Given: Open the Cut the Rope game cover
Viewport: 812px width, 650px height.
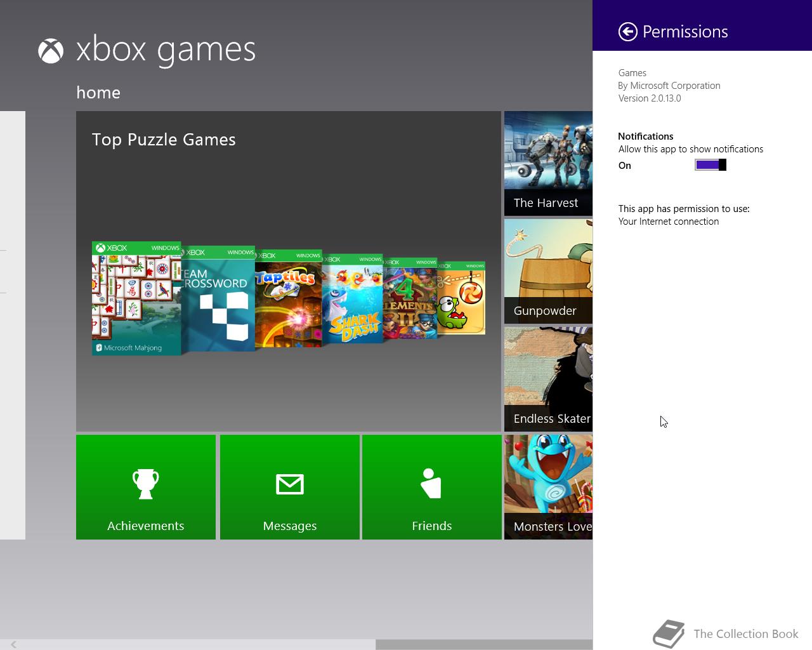Looking at the screenshot, I should click(461, 298).
